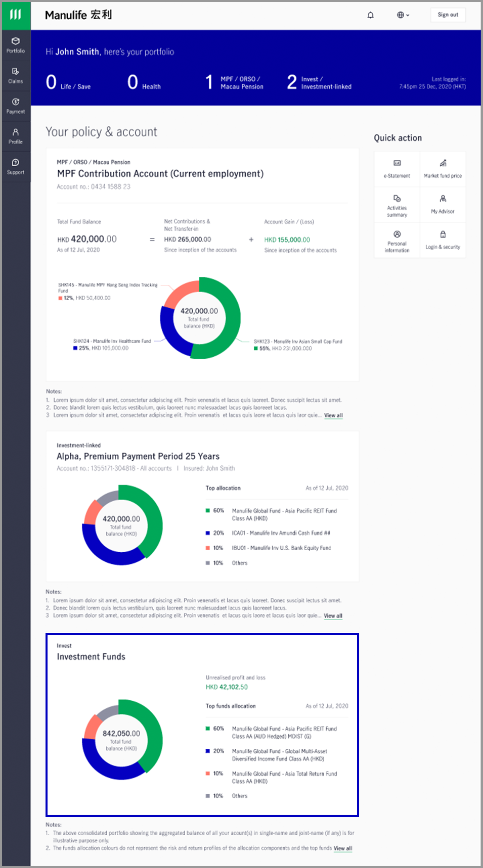Click the Investment Funds donut chart 842,050.00

[122, 740]
